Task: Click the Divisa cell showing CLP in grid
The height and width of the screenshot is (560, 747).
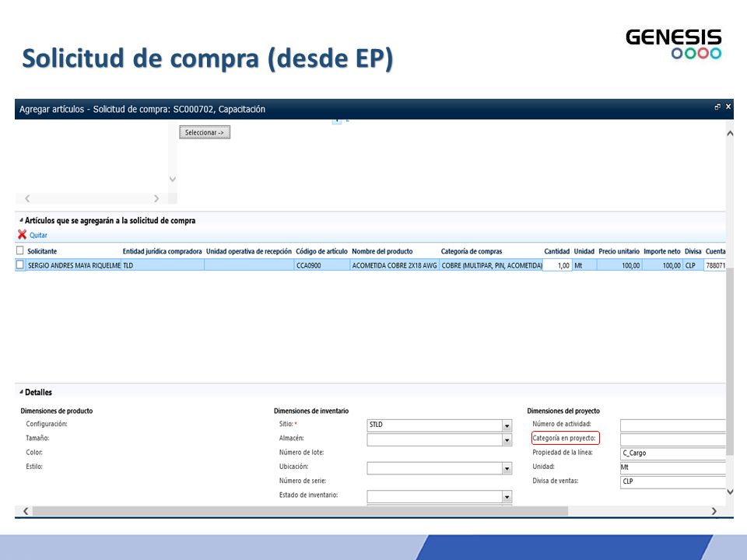Action: 693,265
